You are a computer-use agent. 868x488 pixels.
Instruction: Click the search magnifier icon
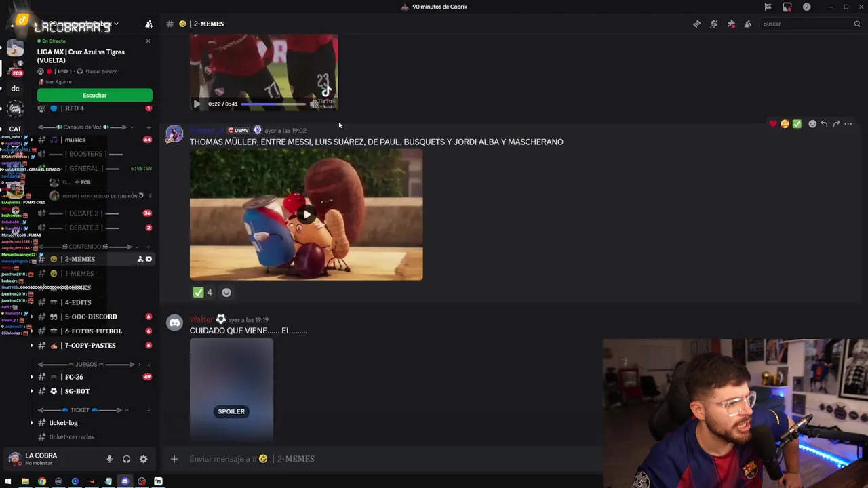[x=857, y=24]
